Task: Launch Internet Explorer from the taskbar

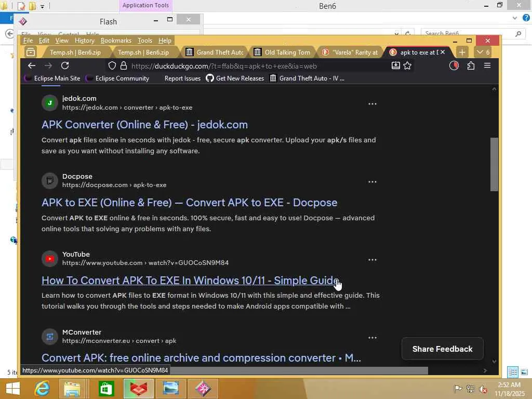Action: pyautogui.click(x=43, y=389)
